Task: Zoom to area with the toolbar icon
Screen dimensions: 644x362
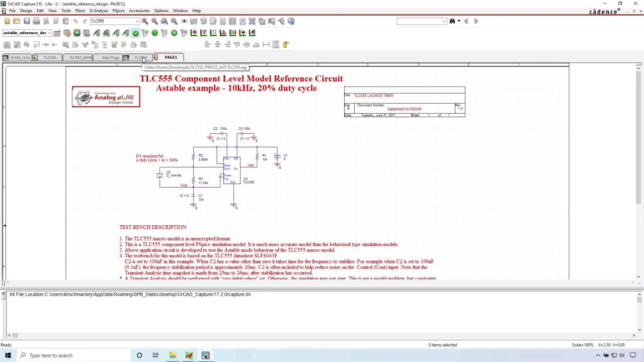Action: tap(165, 21)
